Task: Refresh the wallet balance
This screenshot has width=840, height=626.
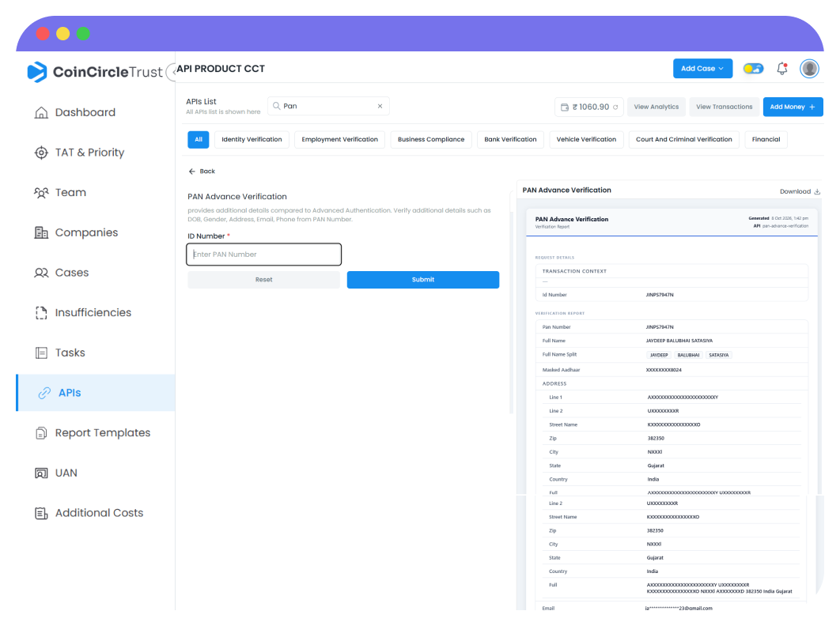Action: (x=615, y=107)
